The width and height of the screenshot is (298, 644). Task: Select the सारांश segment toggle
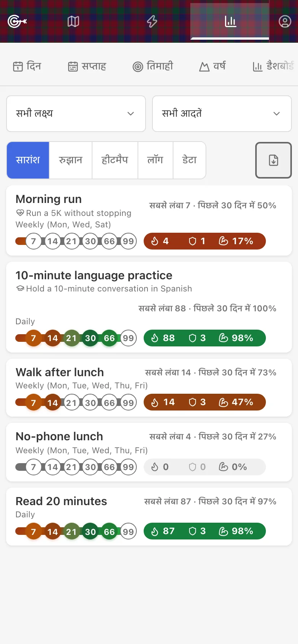pyautogui.click(x=28, y=160)
